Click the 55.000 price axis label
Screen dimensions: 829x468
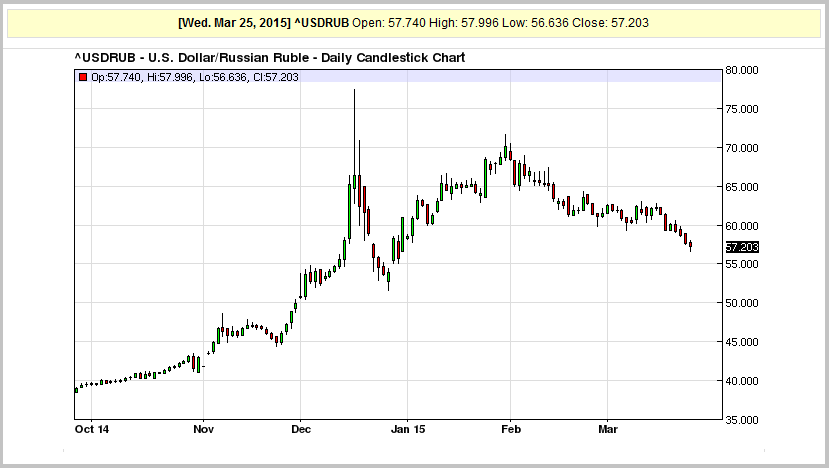742,264
